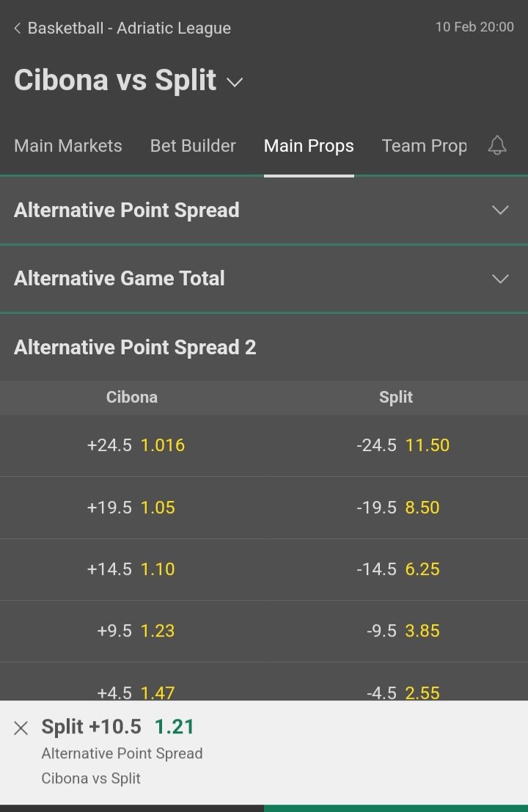Select Cibona +19.5 odds 1.05

click(132, 508)
